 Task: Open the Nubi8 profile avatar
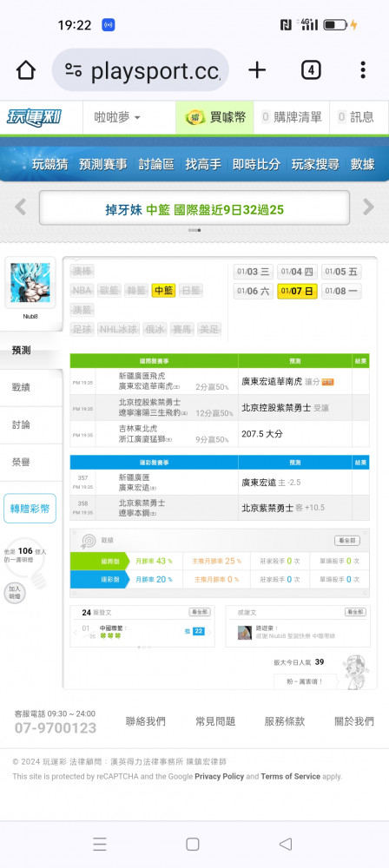click(30, 282)
